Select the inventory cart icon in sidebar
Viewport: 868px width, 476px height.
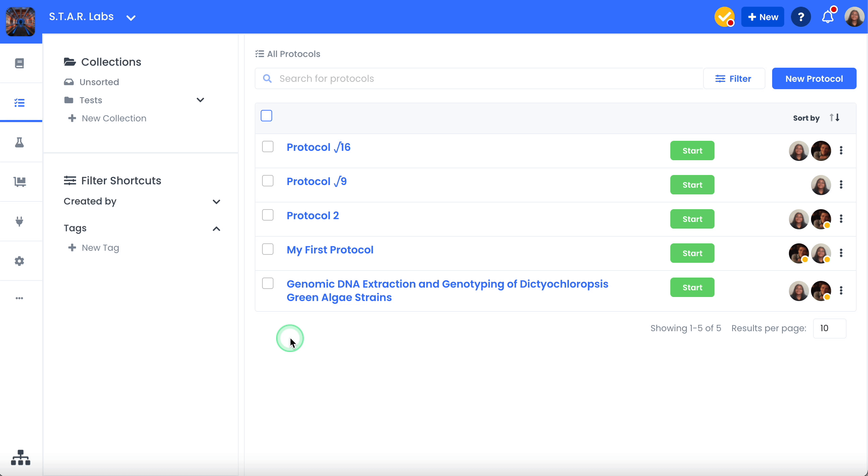[x=19, y=182]
